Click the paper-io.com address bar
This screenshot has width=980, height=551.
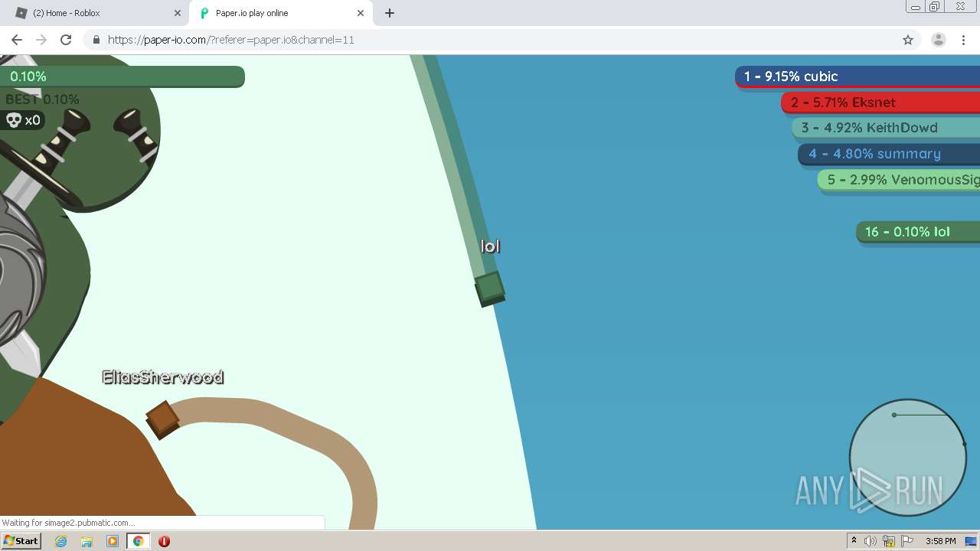(x=490, y=40)
